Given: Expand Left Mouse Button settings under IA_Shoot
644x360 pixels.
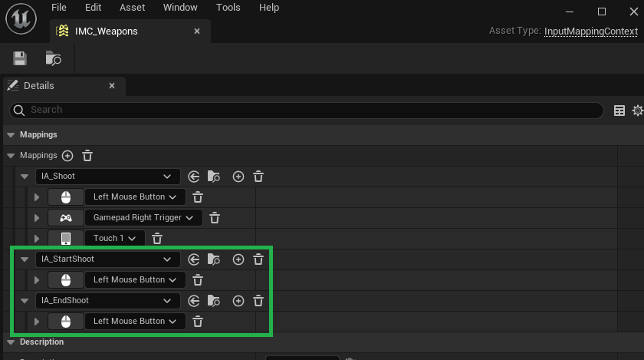Looking at the screenshot, I should (37, 197).
